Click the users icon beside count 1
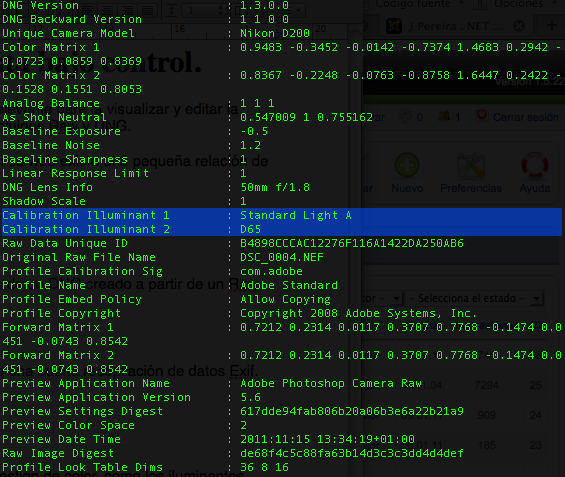 pyautogui.click(x=444, y=116)
